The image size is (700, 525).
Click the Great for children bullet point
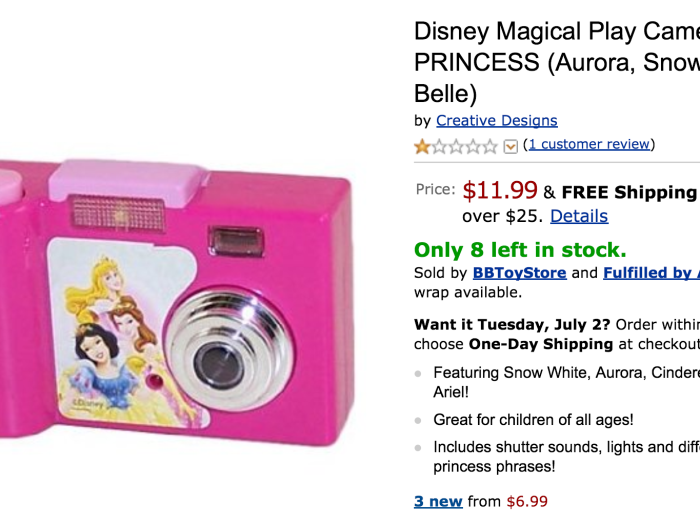point(533,420)
